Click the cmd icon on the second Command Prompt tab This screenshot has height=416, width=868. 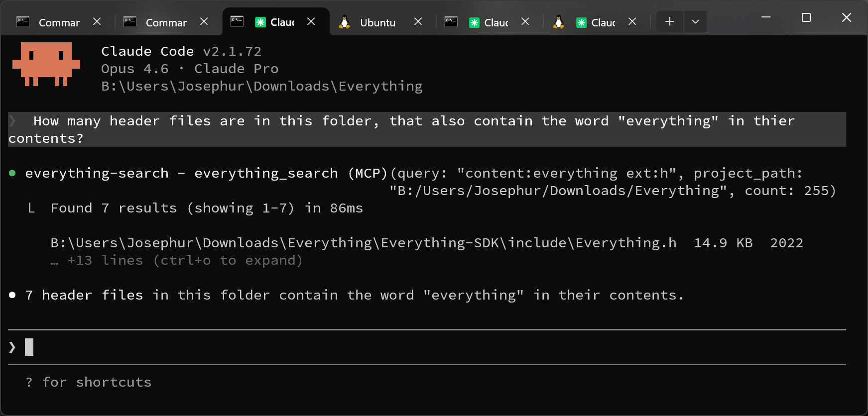tap(130, 22)
